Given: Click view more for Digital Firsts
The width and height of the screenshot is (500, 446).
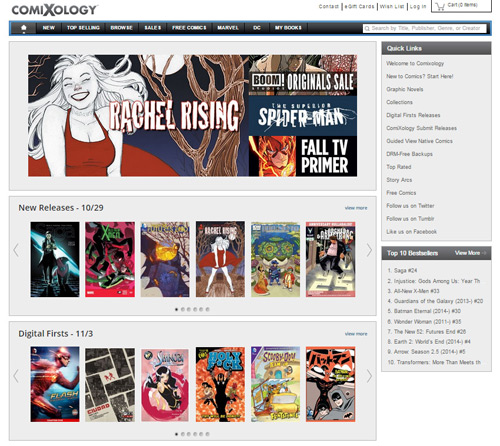Looking at the screenshot, I should [x=356, y=334].
